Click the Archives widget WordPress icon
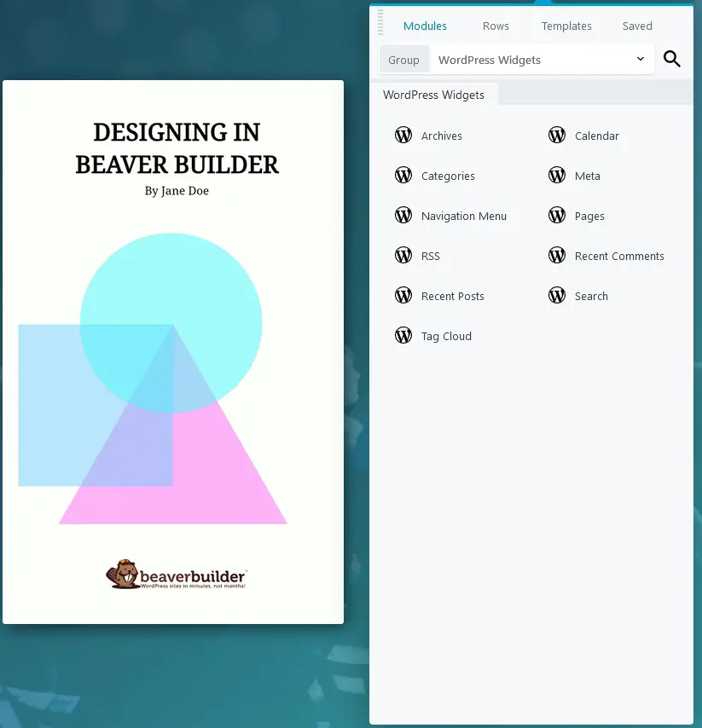 403,136
